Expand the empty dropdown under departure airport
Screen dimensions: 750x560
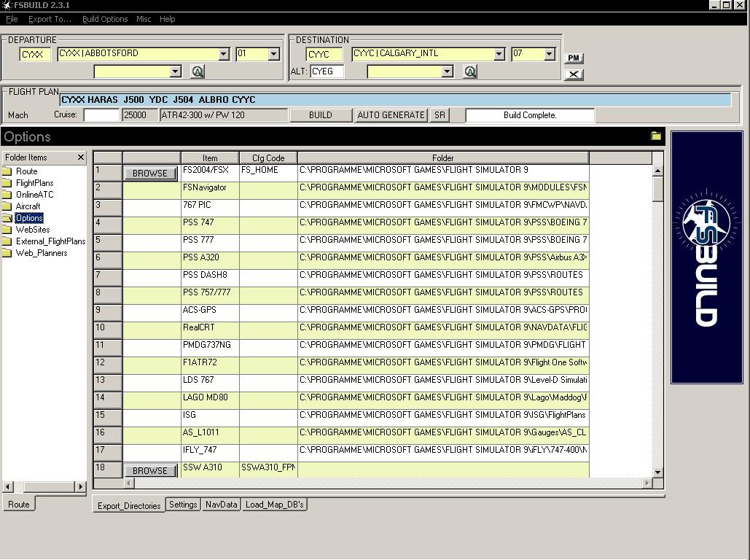(x=176, y=71)
